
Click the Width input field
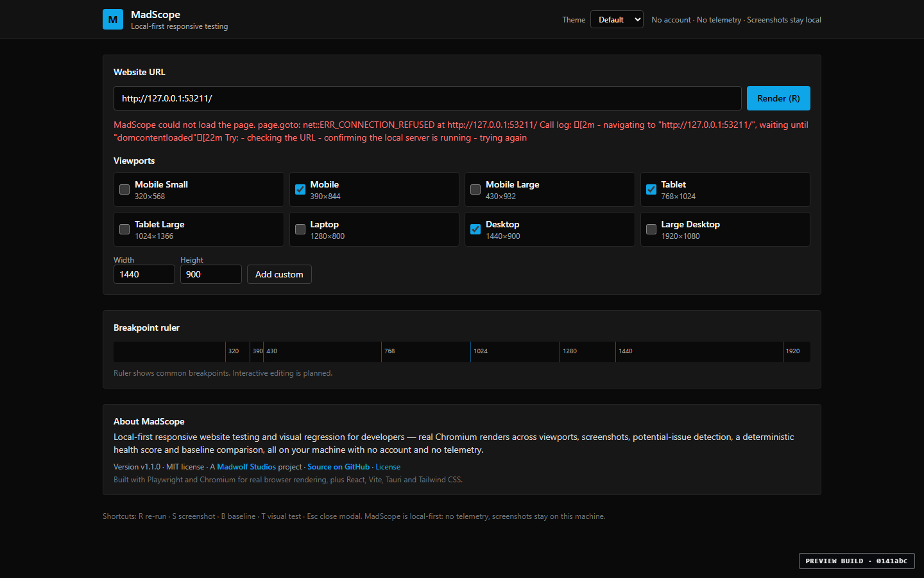(144, 274)
